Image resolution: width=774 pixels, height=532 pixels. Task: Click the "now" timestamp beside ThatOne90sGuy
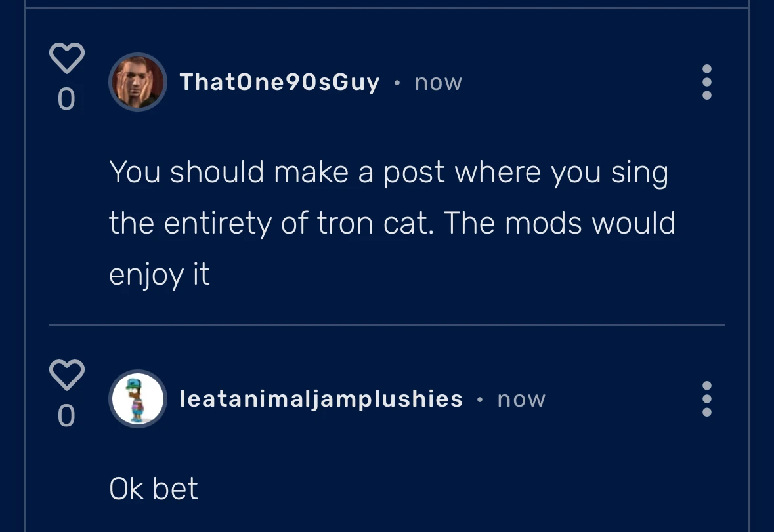coord(439,83)
